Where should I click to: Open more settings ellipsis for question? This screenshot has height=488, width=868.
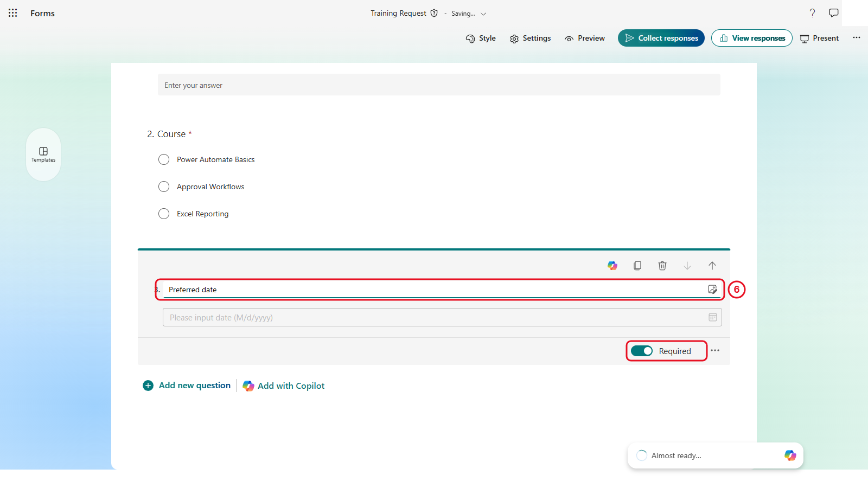pyautogui.click(x=715, y=350)
